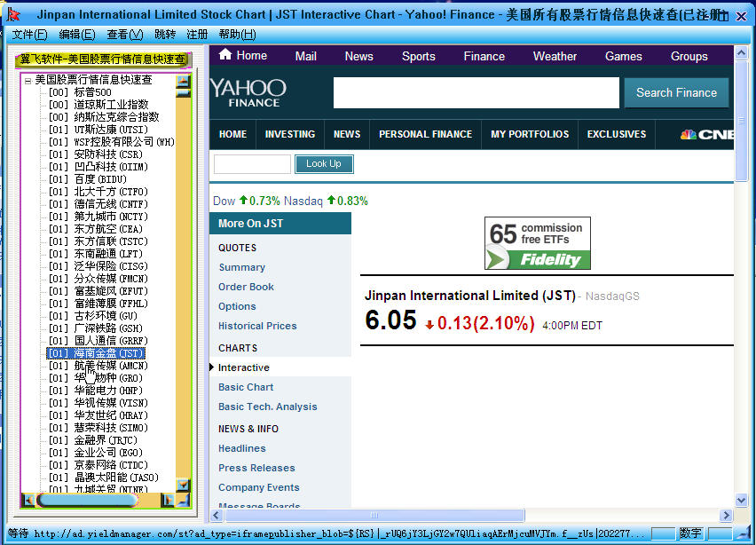Click browser pane scroll left arrow

[x=217, y=516]
